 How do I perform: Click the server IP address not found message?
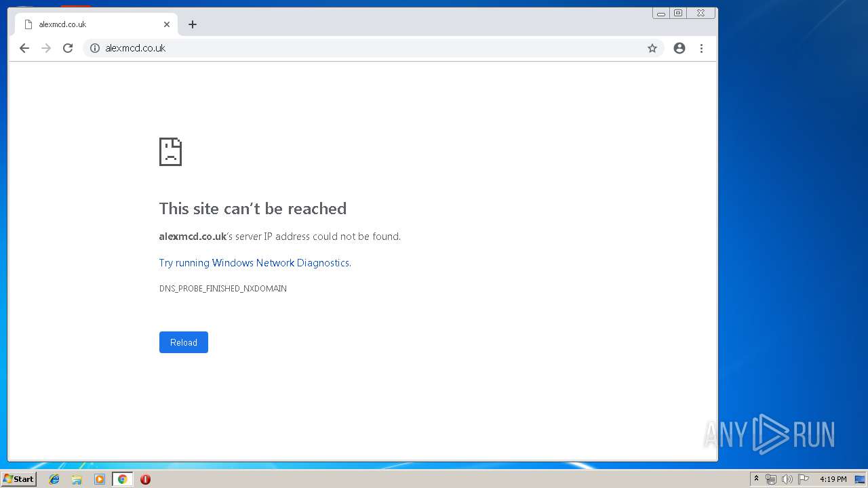(280, 237)
